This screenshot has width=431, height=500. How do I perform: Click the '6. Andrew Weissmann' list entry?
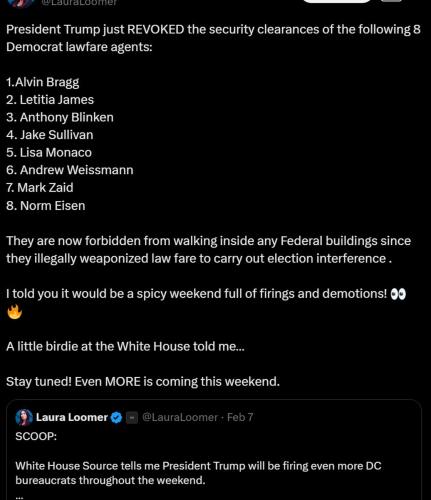coord(70,170)
